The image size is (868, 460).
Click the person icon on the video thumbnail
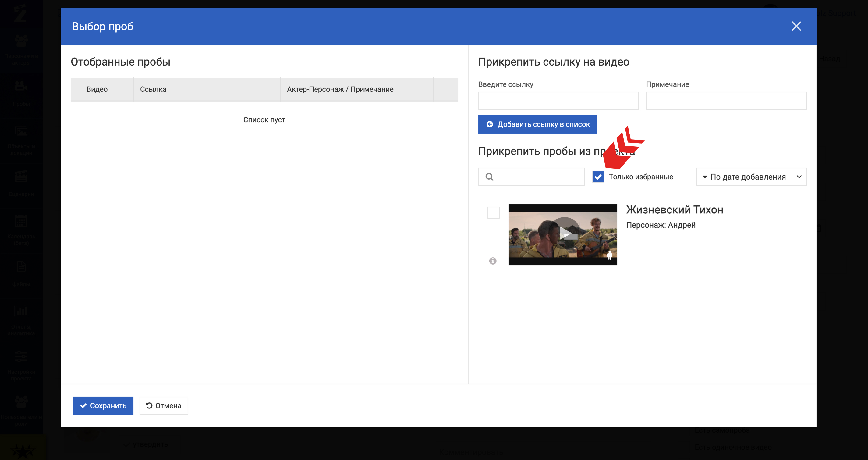click(x=609, y=255)
